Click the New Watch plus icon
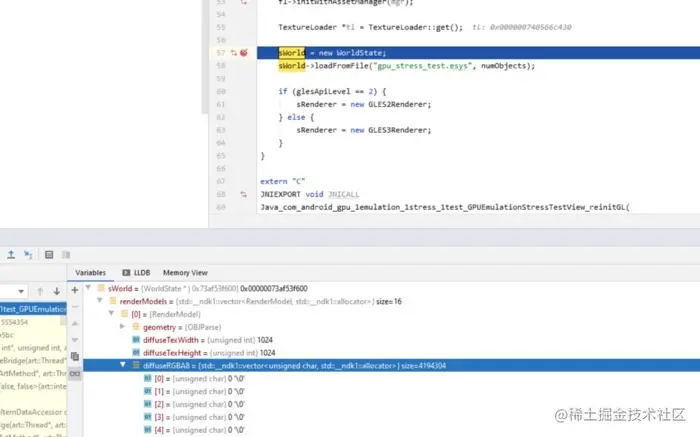The height and width of the screenshot is (437, 700). click(75, 290)
